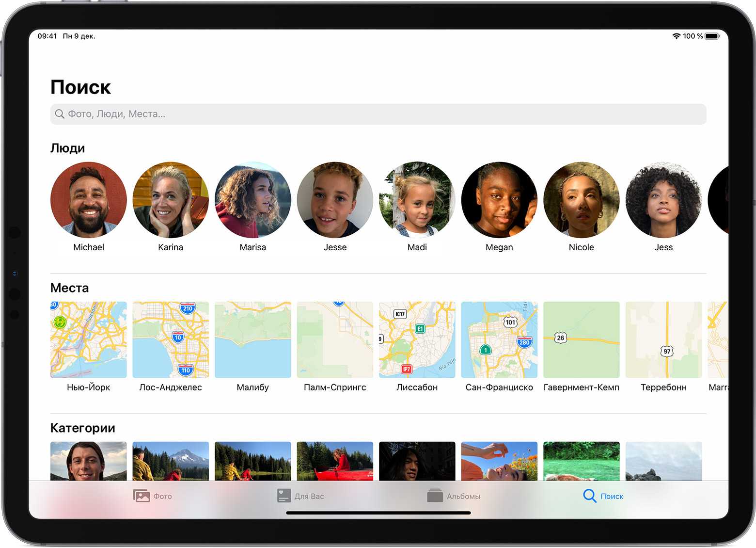Image resolution: width=756 pixels, height=548 pixels.
Task: Open the Для Вас tab icon
Action: pyautogui.click(x=284, y=496)
